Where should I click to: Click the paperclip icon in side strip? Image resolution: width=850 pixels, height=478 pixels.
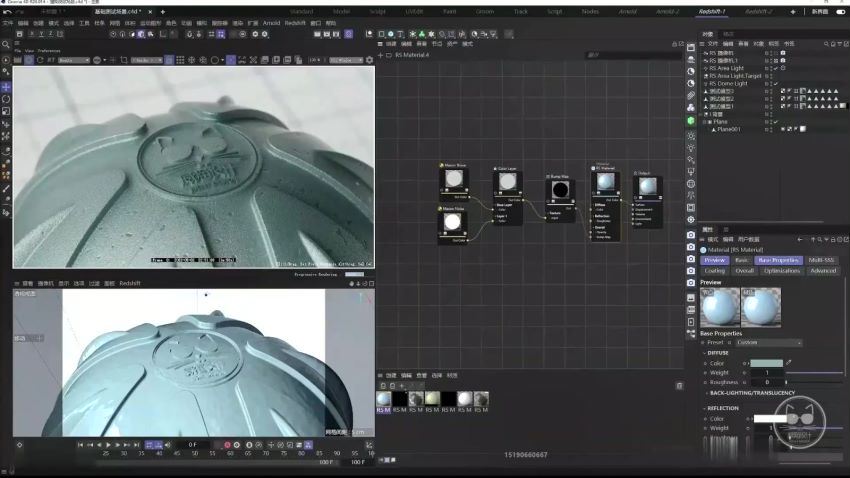tap(691, 95)
